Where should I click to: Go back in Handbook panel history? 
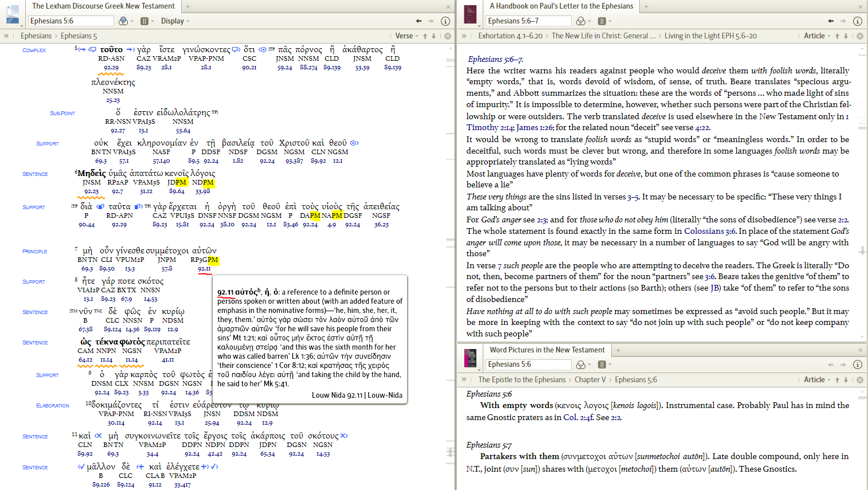tap(831, 21)
